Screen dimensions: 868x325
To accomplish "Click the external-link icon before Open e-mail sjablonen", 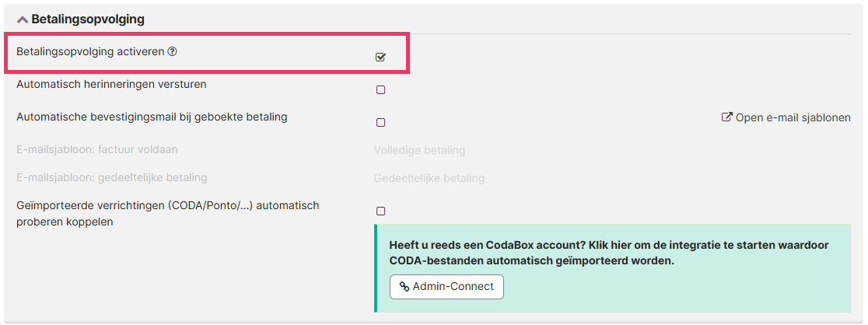I will [727, 117].
